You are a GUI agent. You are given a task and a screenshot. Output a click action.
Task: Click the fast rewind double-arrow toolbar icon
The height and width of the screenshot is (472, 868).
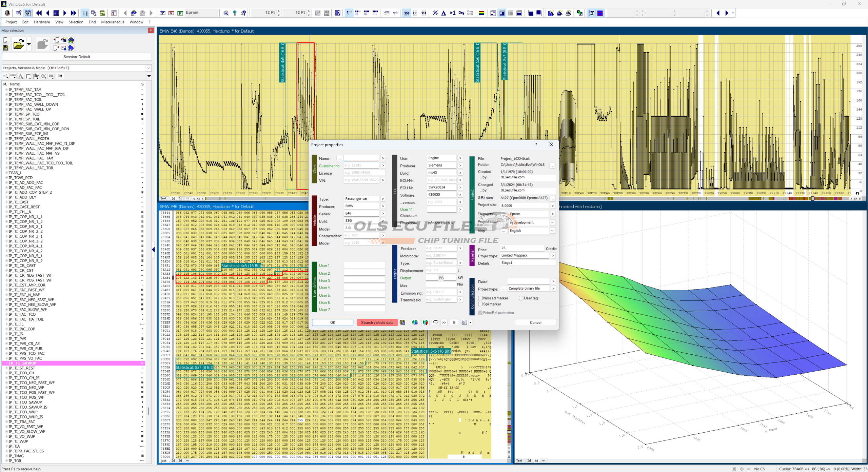(39, 13)
